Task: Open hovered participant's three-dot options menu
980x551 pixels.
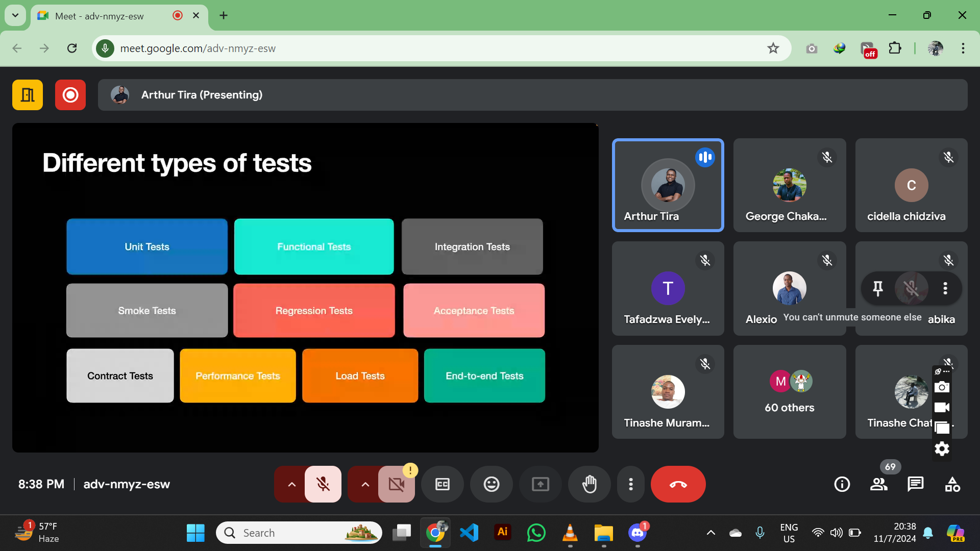Action: coord(945,288)
